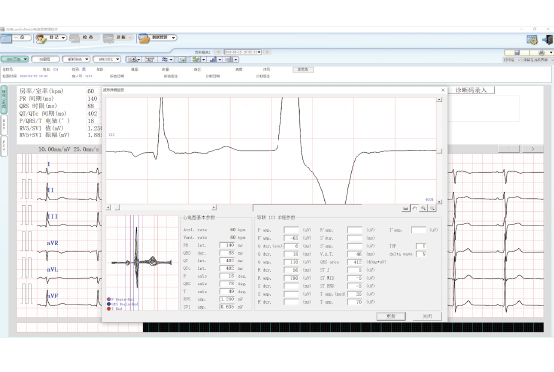The height and width of the screenshot is (372, 554).
Task: Click the small waveform image icon in the toolbar
Action: [x=182, y=59]
